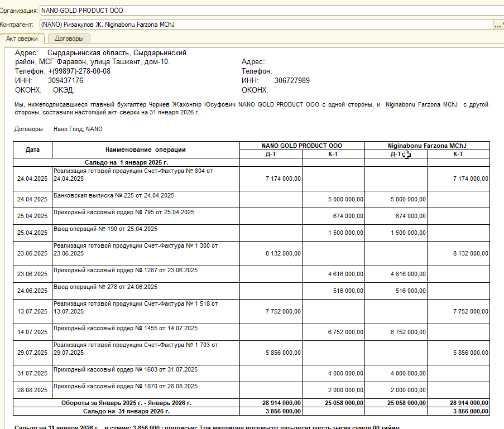Click the 8 132 000,00 debit amount for NANO GOLD
504x429 pixels.
point(271,253)
